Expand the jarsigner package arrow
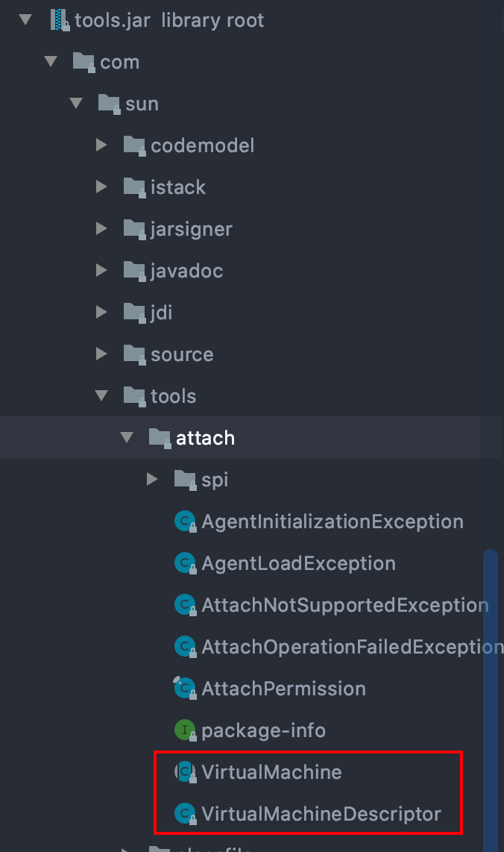Image resolution: width=504 pixels, height=852 pixels. (x=102, y=228)
